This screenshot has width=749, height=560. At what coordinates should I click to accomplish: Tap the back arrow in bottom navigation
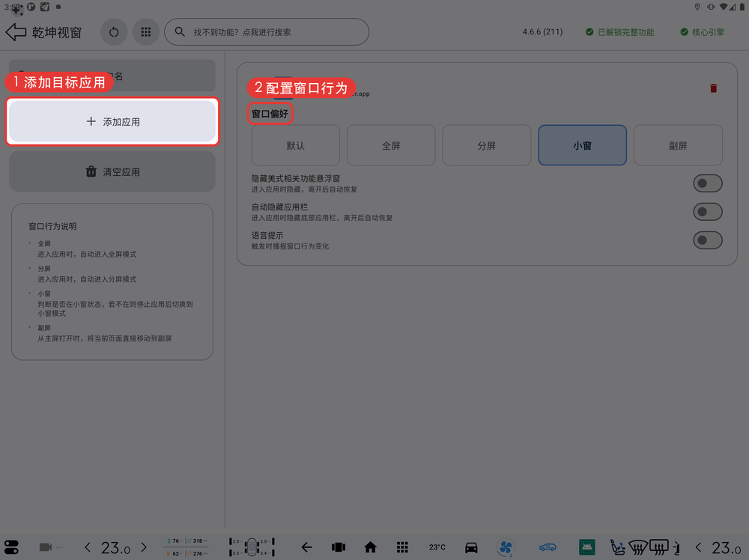pyautogui.click(x=306, y=547)
